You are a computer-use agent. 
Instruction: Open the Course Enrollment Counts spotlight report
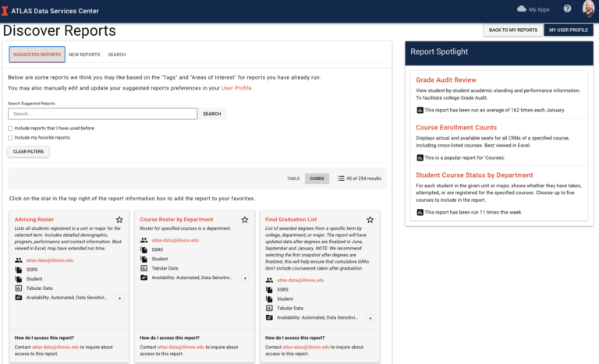click(x=456, y=128)
